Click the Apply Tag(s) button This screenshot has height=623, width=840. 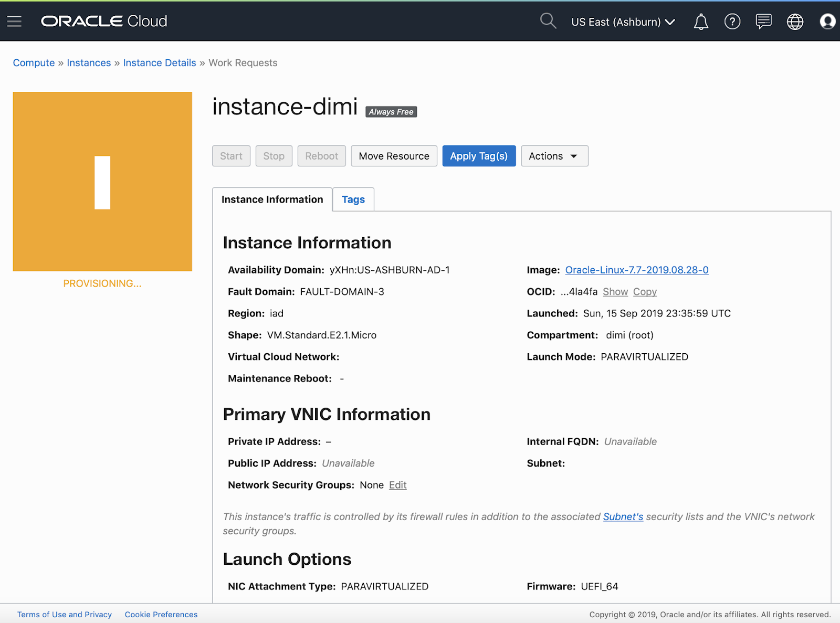pyautogui.click(x=479, y=156)
